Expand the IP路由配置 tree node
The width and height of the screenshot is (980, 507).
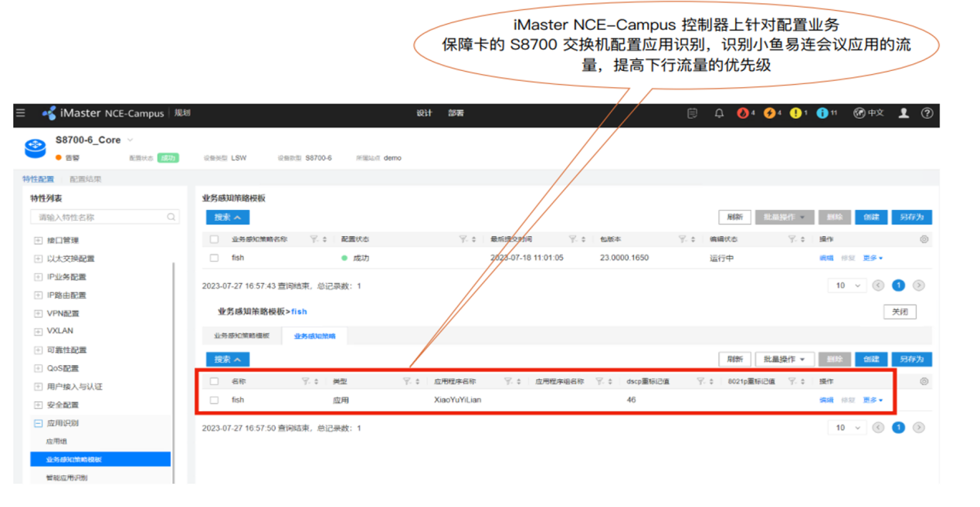tap(38, 296)
